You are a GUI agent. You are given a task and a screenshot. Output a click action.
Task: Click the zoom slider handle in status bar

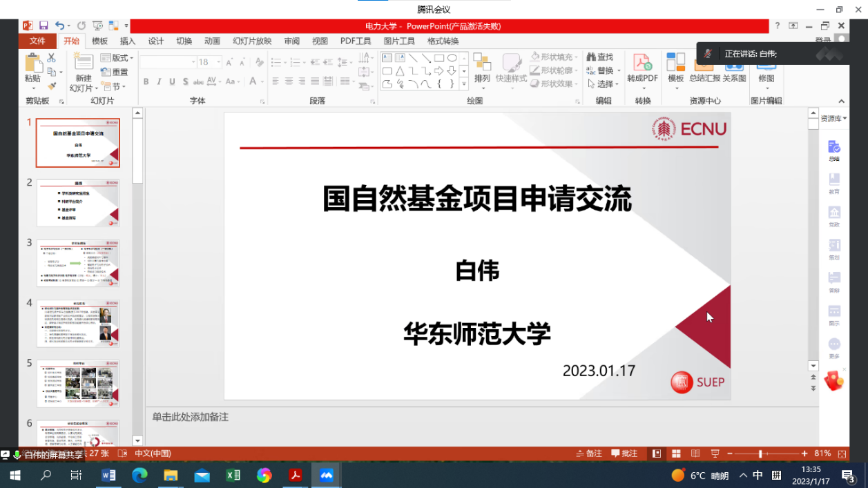760,453
